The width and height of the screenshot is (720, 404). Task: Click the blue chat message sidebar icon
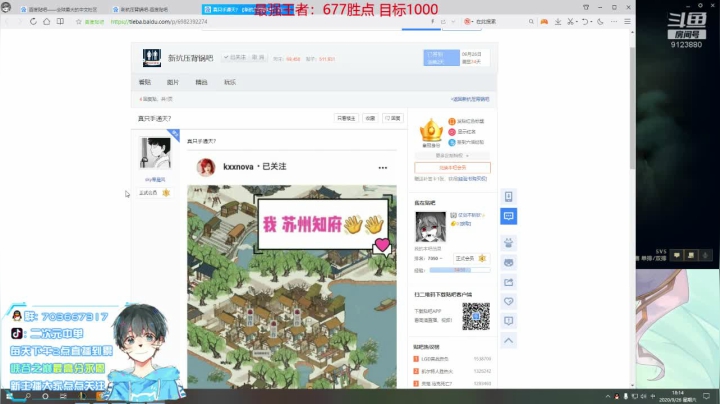coord(508,216)
